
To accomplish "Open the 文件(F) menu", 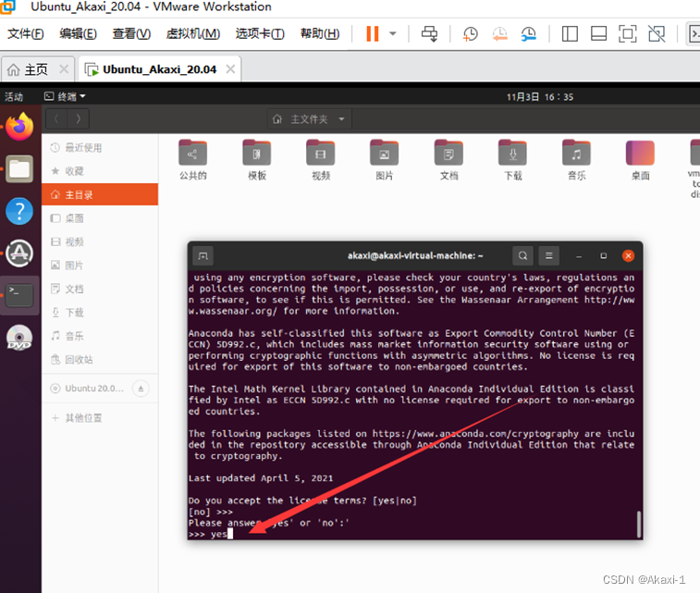I will [26, 33].
